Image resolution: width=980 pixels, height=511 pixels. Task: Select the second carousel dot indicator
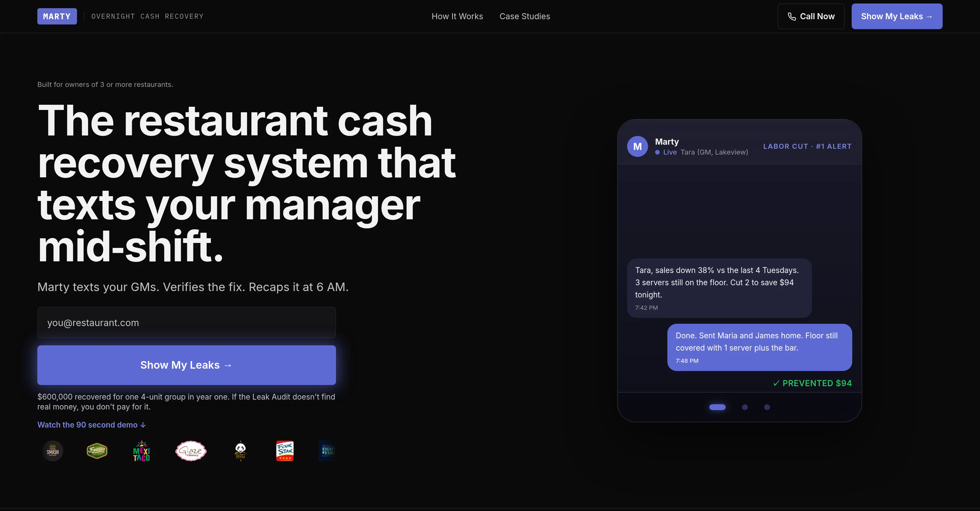pyautogui.click(x=745, y=407)
